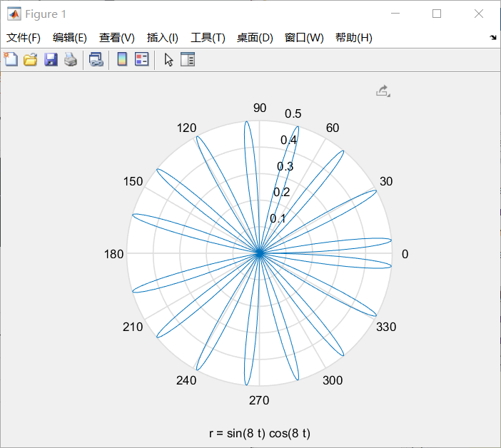Open the 帮助(H) menu

pos(354,38)
